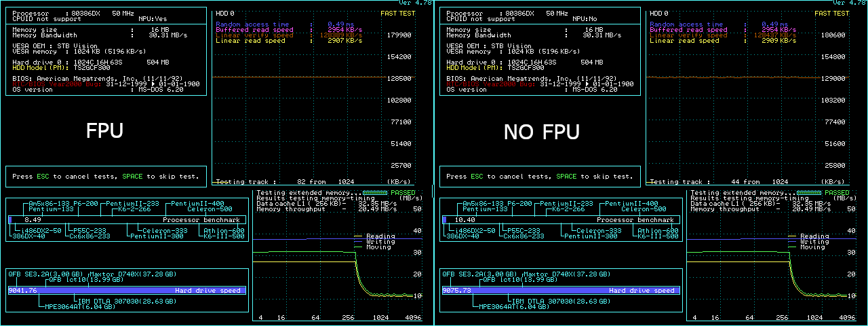The image size is (868, 326).
Task: Click the 'Reading' legend entry in the FPU panel
Action: (x=380, y=236)
